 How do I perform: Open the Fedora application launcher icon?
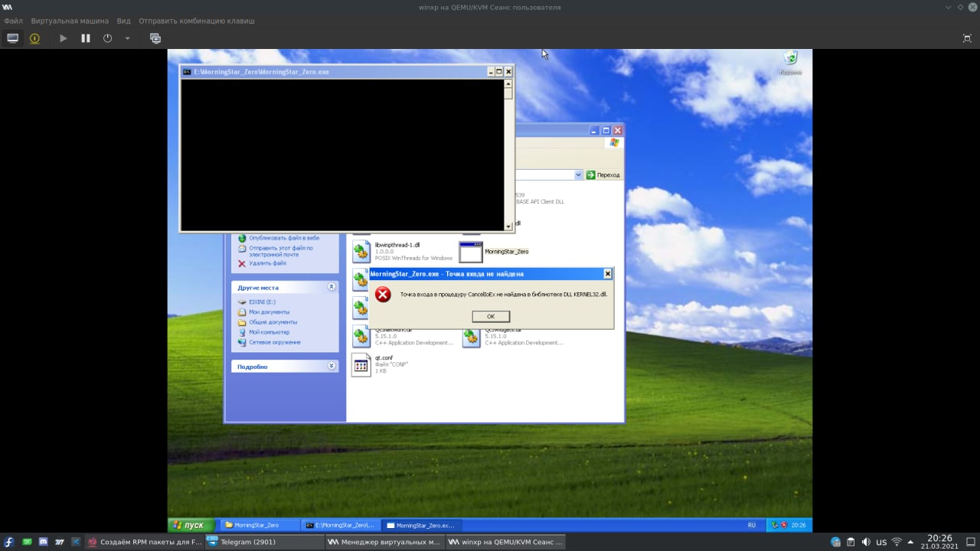(8, 542)
